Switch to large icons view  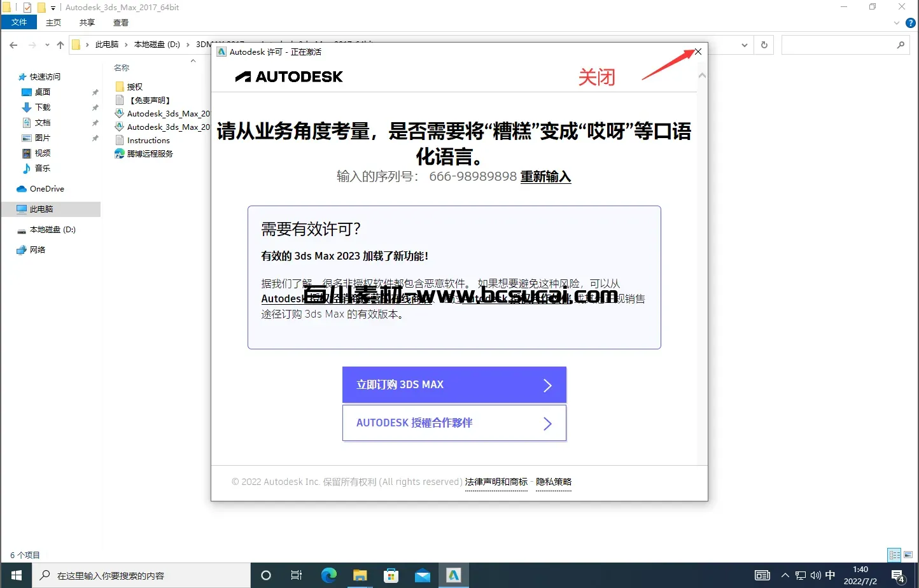908,555
